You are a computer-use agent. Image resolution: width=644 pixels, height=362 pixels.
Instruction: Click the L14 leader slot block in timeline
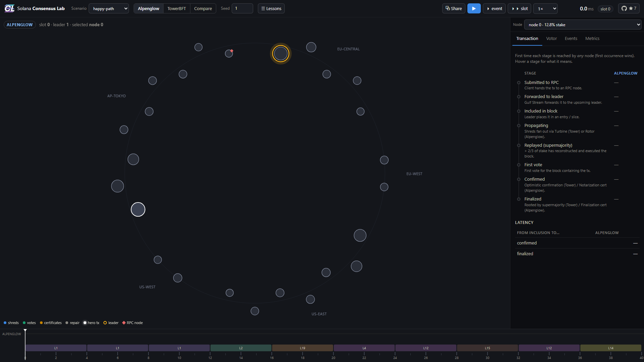click(611, 348)
